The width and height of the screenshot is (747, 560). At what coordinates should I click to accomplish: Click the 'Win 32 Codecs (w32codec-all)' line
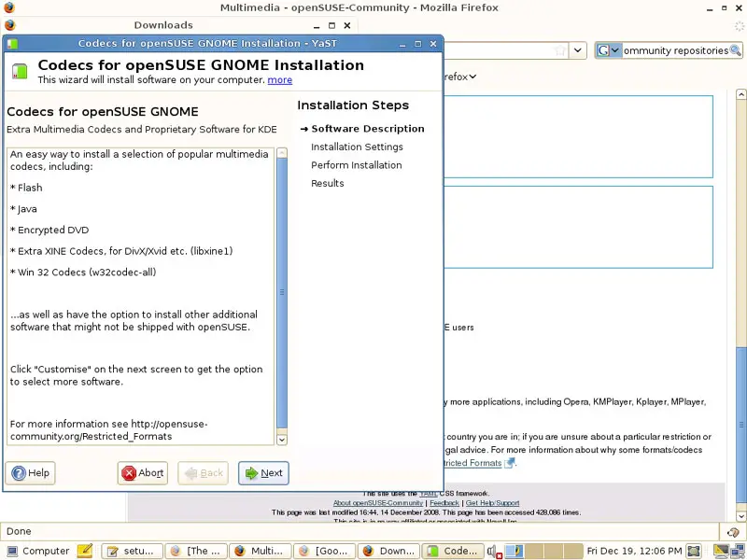pyautogui.click(x=83, y=273)
